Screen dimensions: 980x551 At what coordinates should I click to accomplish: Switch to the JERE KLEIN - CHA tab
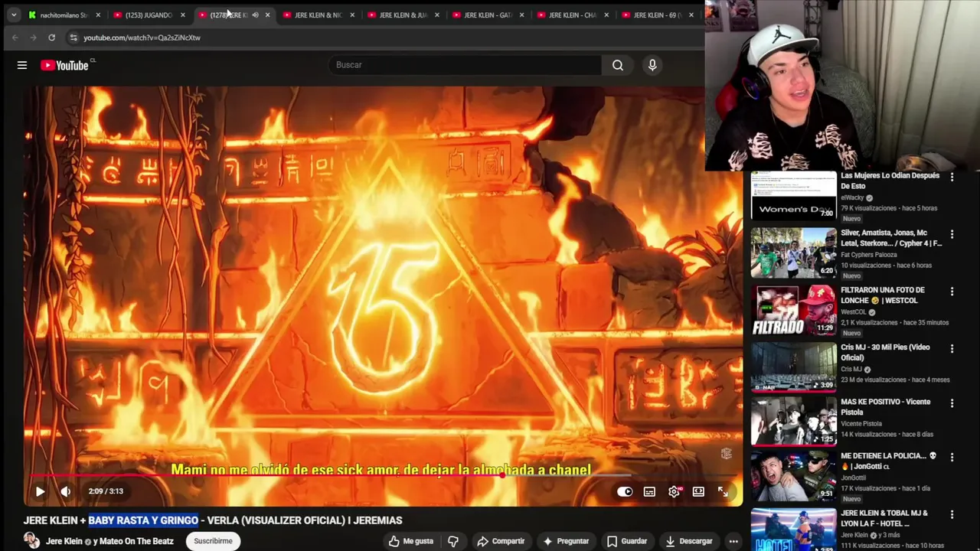pos(573,15)
